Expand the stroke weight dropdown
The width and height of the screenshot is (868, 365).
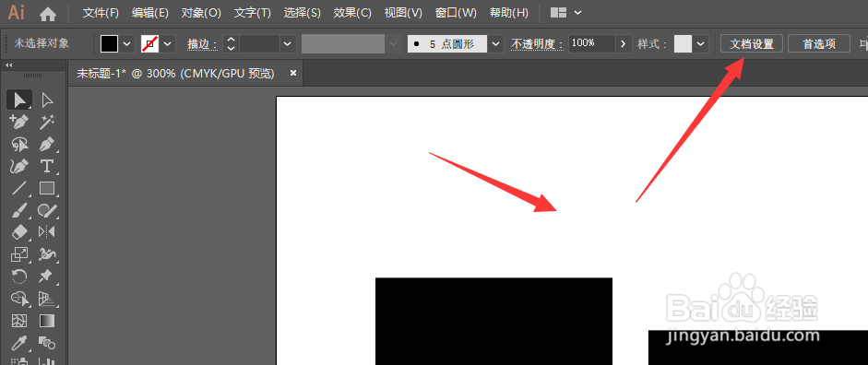[287, 43]
